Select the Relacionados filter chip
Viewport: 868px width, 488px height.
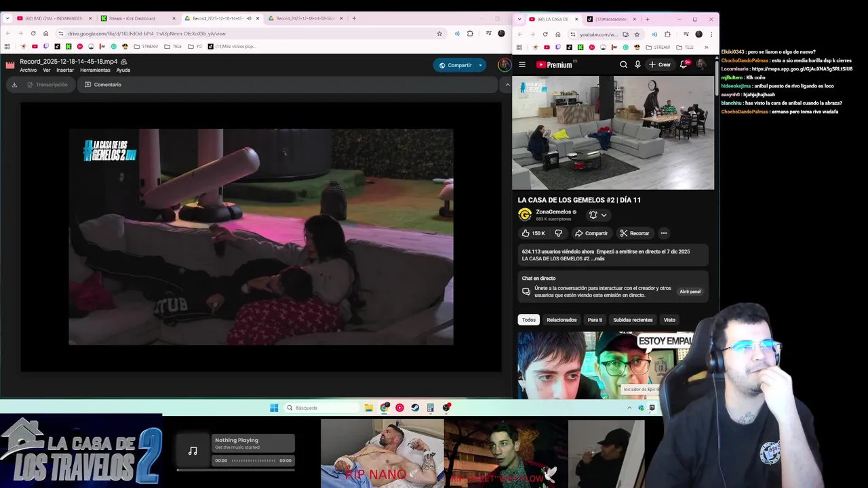click(x=561, y=320)
